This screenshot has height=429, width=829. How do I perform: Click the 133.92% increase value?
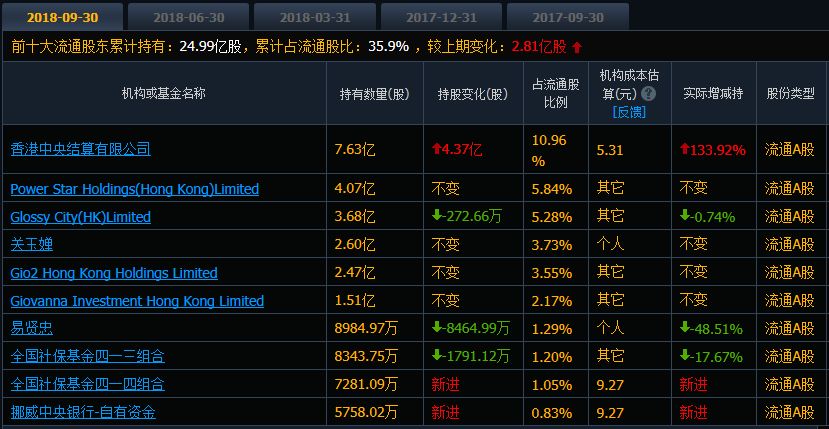pos(713,150)
